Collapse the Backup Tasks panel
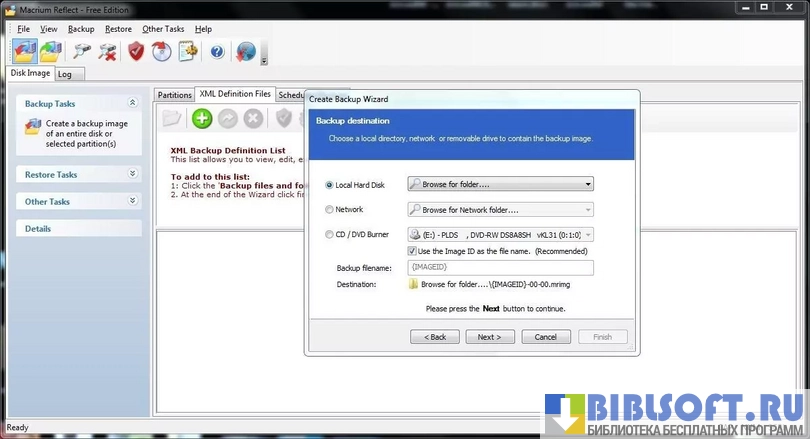The width and height of the screenshot is (810, 439). 132,103
